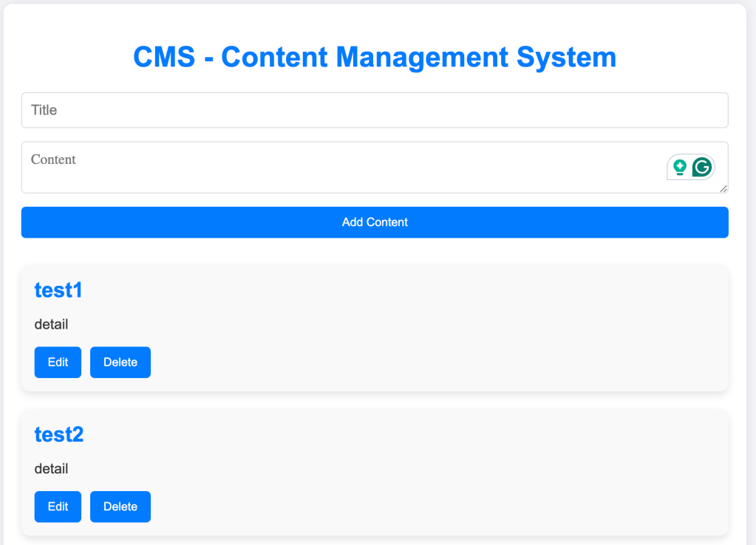Open the Grammarly suggestions lightbulb icon
Viewport: 756px width, 545px height.
point(679,167)
